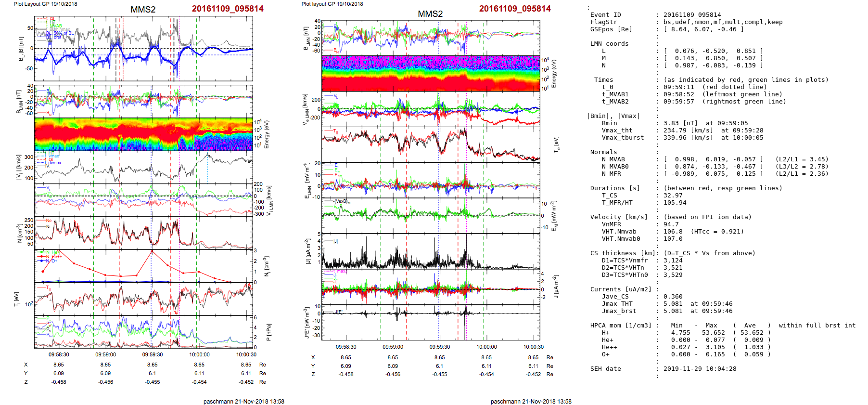Click the electron energy spectrogram in right plot
This screenshot has height=405, width=868.
click(x=431, y=73)
